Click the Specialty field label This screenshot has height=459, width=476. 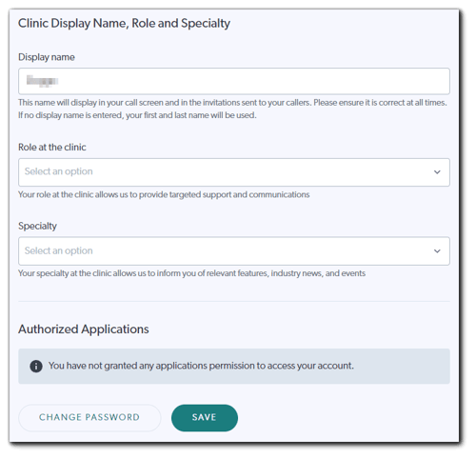click(37, 226)
